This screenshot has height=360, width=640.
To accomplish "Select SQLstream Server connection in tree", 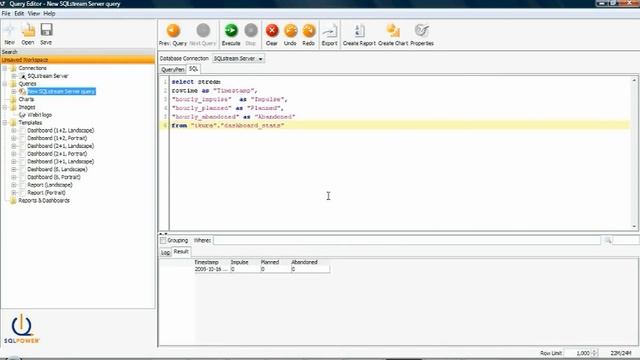I will (x=48, y=76).
